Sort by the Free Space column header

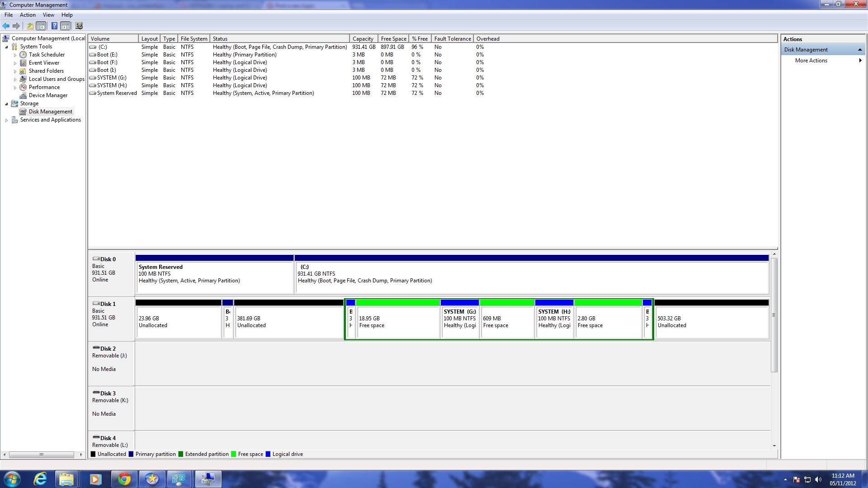point(393,39)
